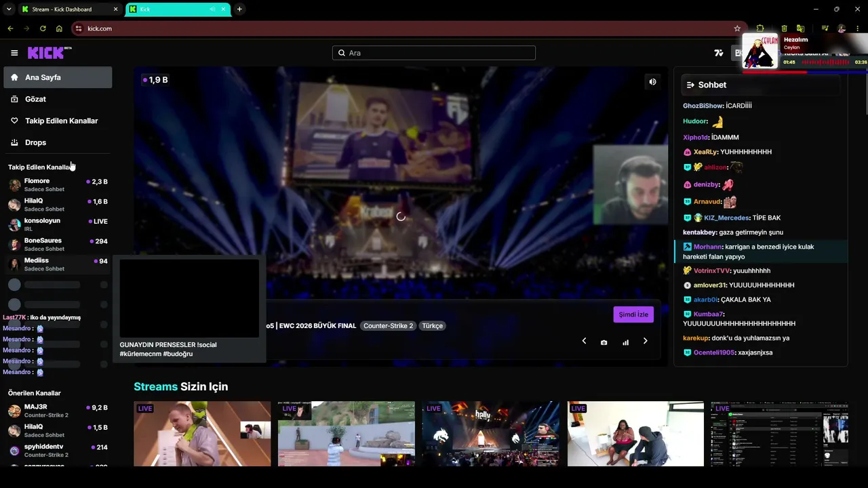The height and width of the screenshot is (488, 868).
Task: Open the Mediiss followed channel
Action: tap(58, 264)
